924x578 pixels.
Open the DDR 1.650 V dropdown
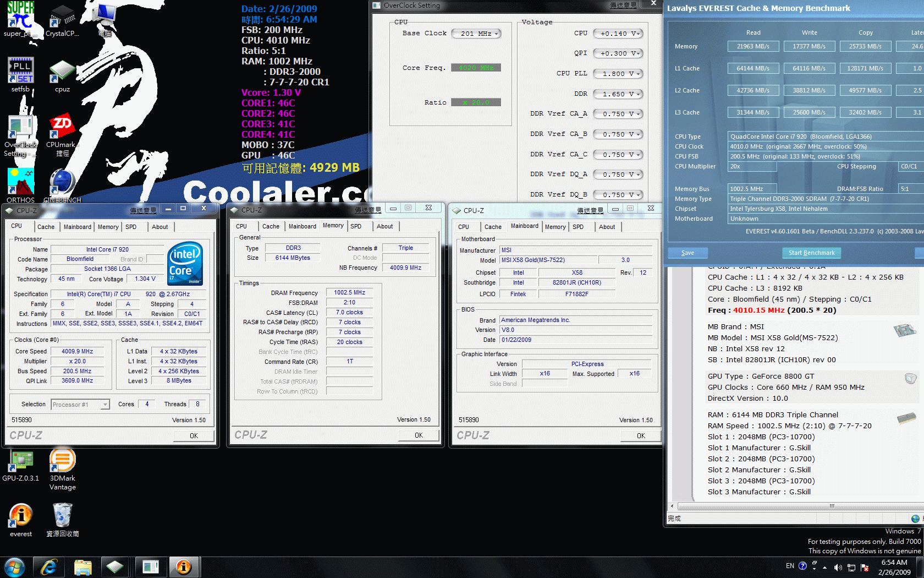618,94
